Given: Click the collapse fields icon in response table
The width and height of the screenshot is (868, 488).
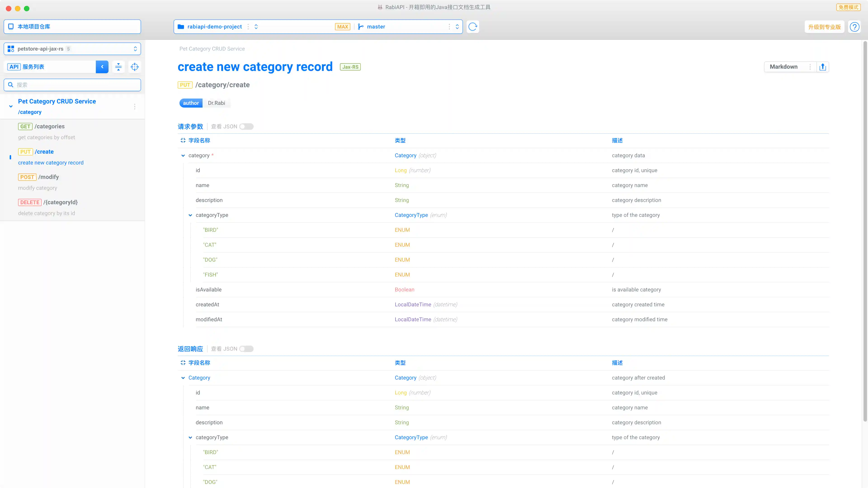Looking at the screenshot, I should pyautogui.click(x=183, y=363).
